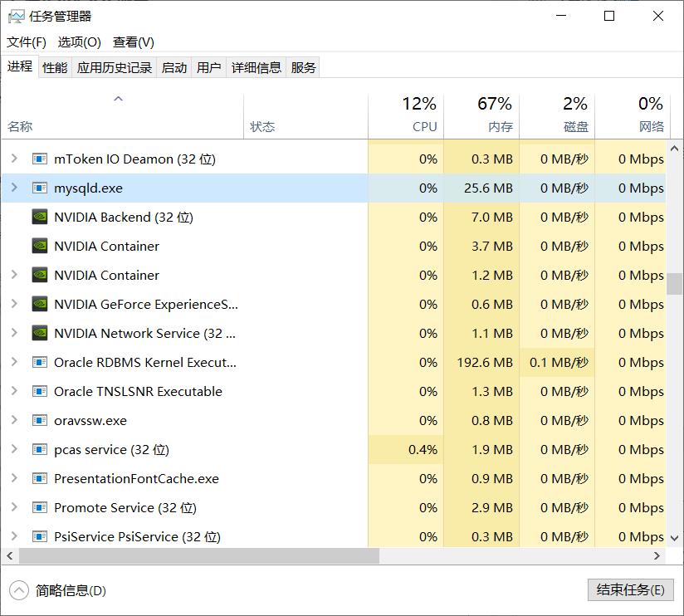
Task: Click the mysqld.exe process icon
Action: (x=40, y=188)
